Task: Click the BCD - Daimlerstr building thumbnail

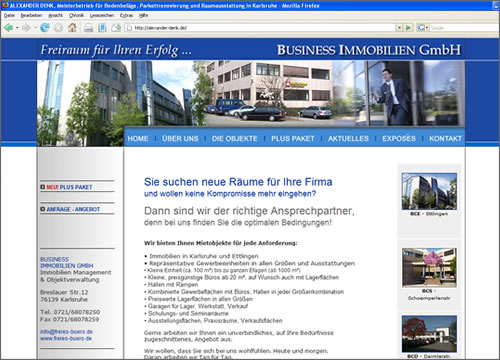Action: (x=429, y=334)
